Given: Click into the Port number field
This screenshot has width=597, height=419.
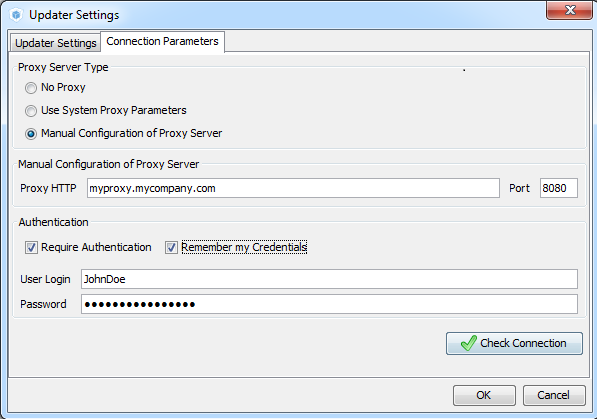Looking at the screenshot, I should 559,188.
